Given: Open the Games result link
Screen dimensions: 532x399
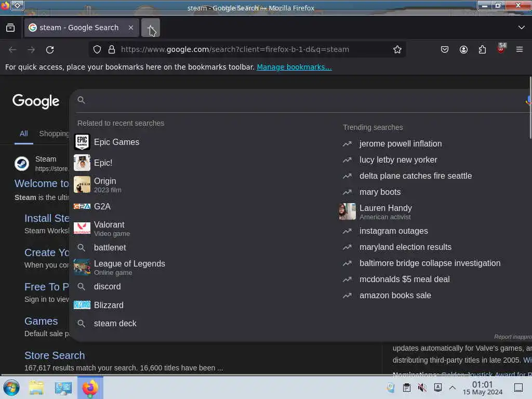Looking at the screenshot, I should 41,321.
